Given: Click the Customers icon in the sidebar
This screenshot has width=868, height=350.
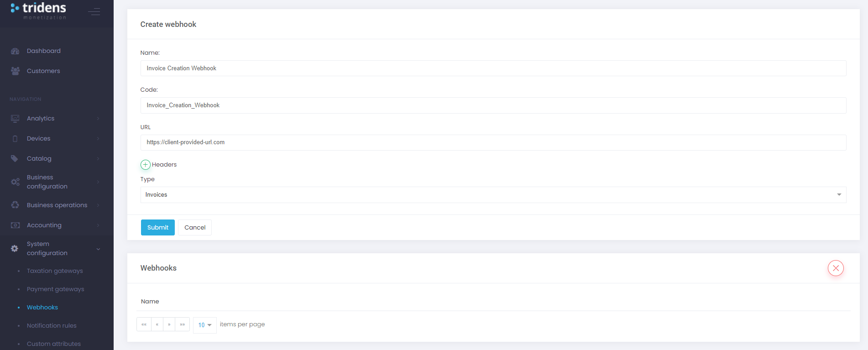Looking at the screenshot, I should pos(15,71).
